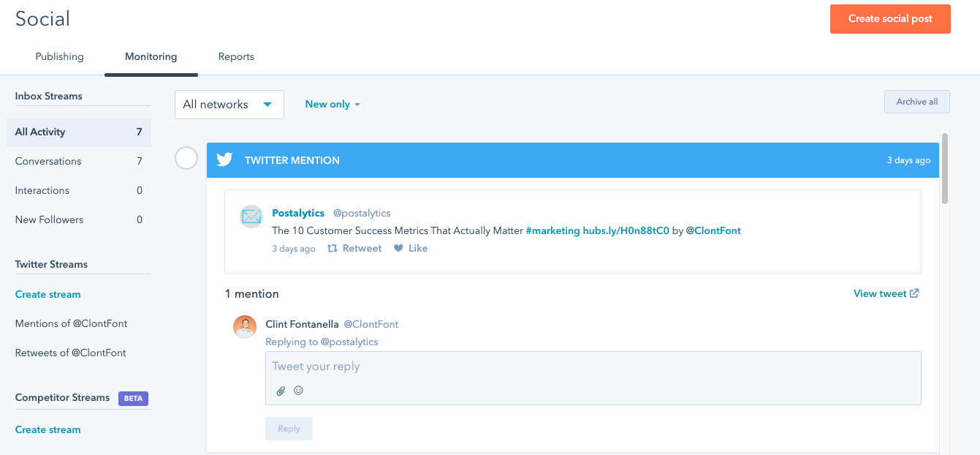This screenshot has height=455, width=980.
Task: Click the Twitter bird icon in mention header
Action: [224, 160]
